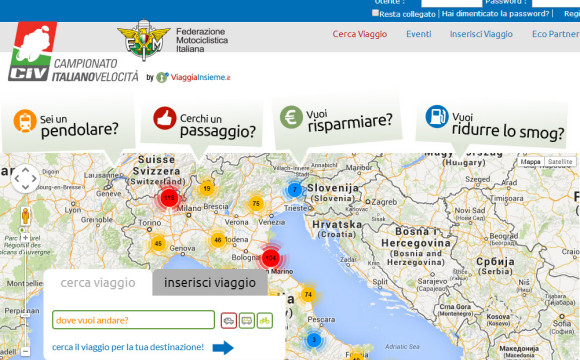Select the car transport icon
The image size is (580, 360).
[x=229, y=320]
